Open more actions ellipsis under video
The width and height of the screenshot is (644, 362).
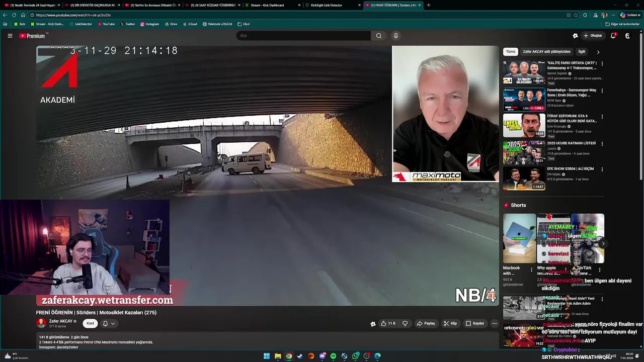(495, 323)
